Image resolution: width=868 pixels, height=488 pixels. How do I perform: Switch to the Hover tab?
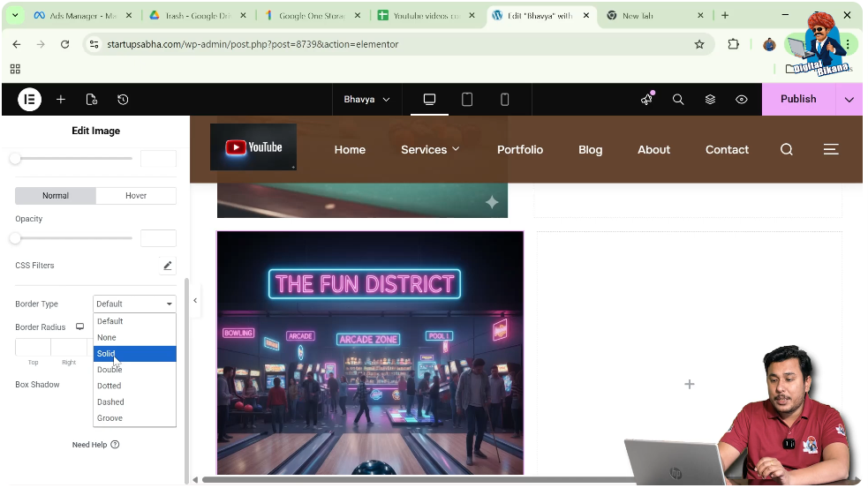click(x=136, y=196)
